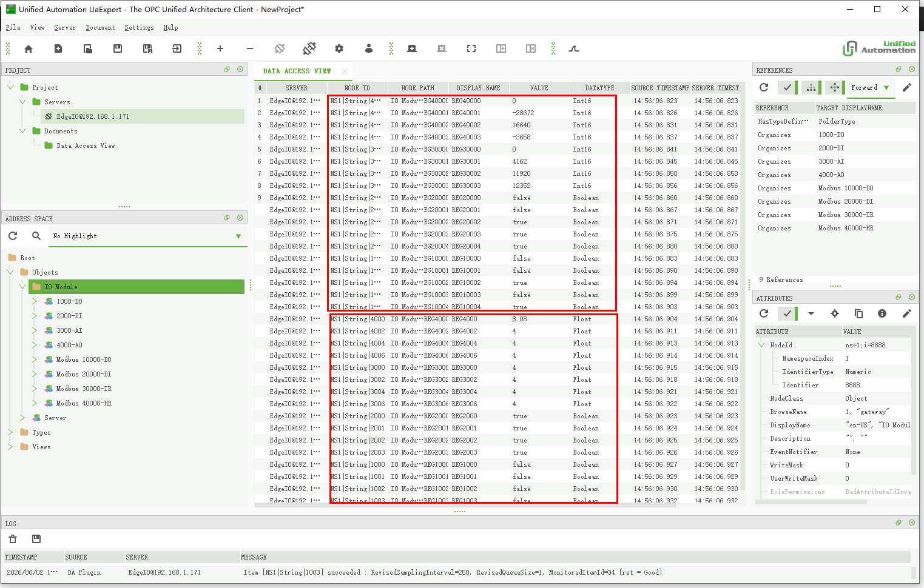
Task: Clear the log with the trash icon
Action: click(x=13, y=539)
